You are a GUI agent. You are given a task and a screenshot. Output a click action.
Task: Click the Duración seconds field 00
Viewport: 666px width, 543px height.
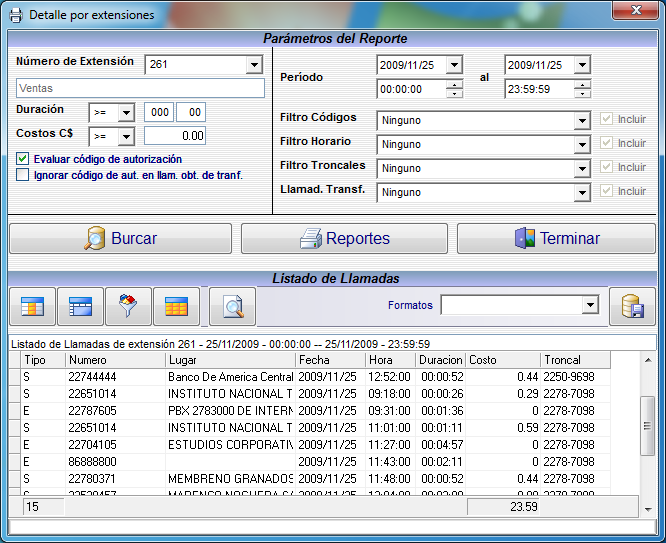pyautogui.click(x=191, y=112)
